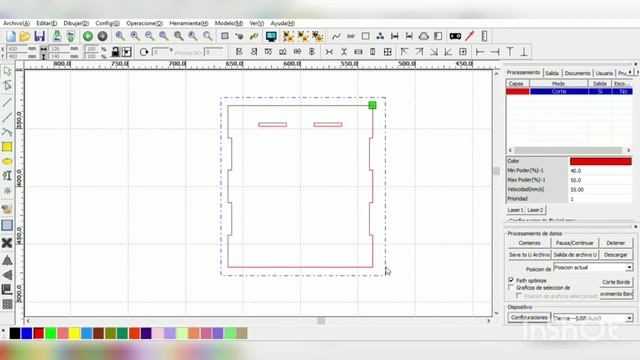Open the Editar menu
The width and height of the screenshot is (640, 360).
(47, 23)
